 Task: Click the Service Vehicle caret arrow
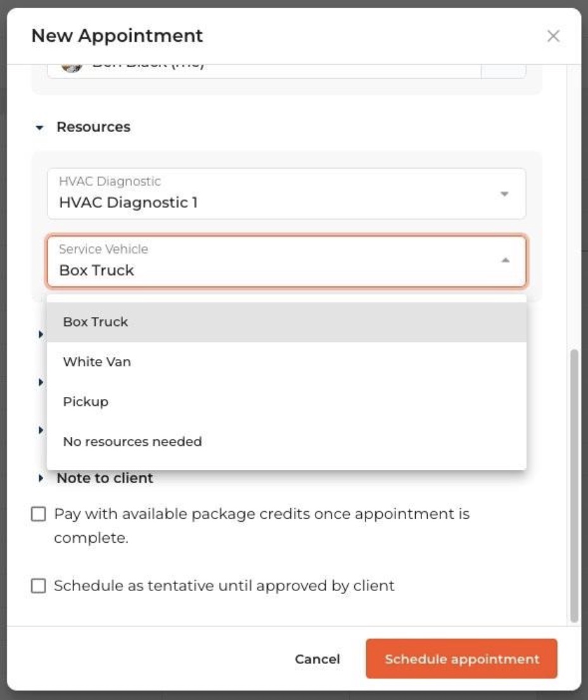pos(505,260)
